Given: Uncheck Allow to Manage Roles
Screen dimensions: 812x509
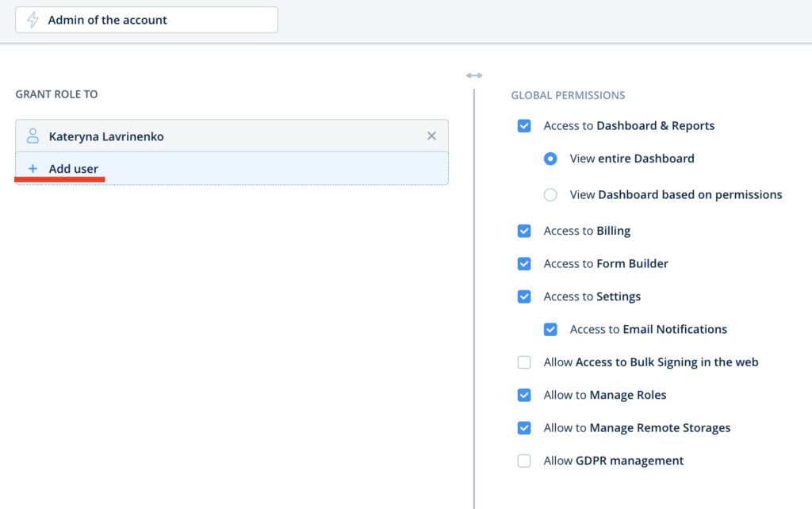Looking at the screenshot, I should point(524,395).
